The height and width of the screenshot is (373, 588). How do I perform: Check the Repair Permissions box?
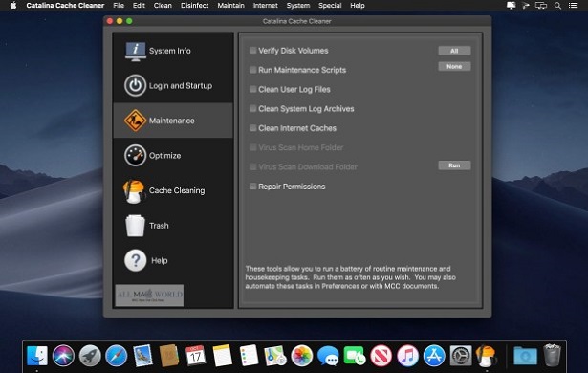pyautogui.click(x=253, y=186)
